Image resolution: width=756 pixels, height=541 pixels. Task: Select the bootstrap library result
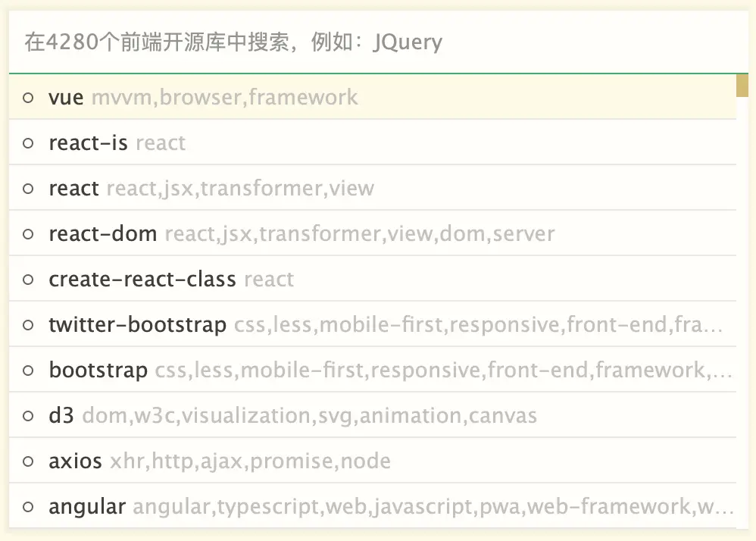(372, 370)
